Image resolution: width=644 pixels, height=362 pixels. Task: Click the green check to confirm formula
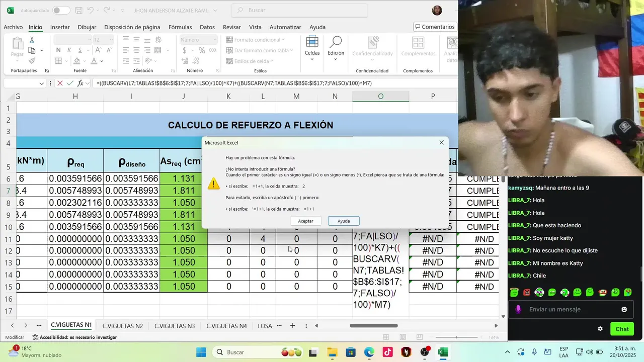click(x=70, y=83)
